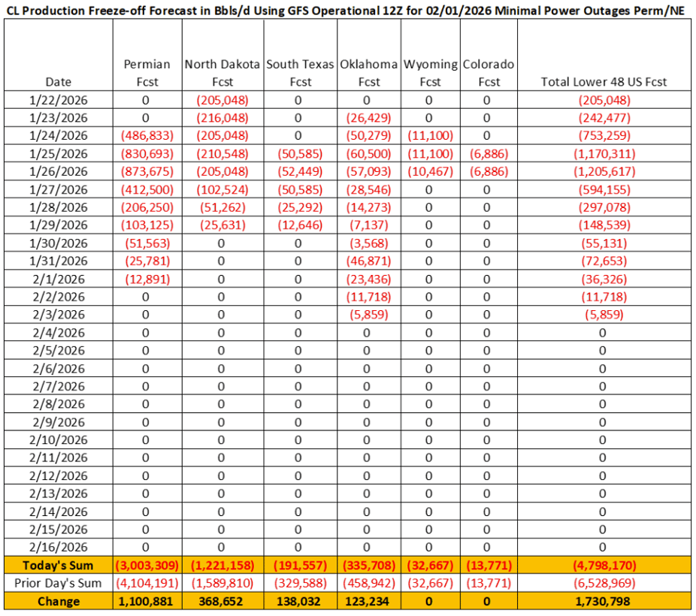The height and width of the screenshot is (616, 696).
Task: Select the Prior Day's Sum row label
Action: point(59,583)
